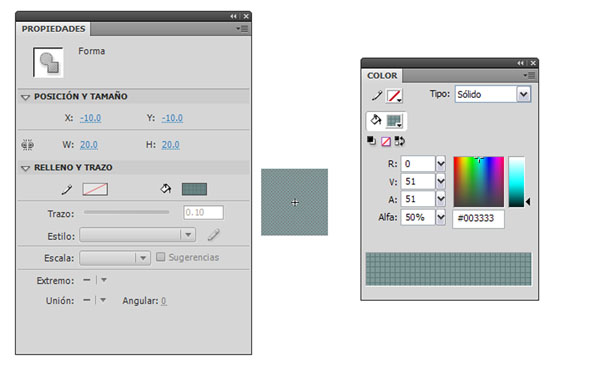Click the Alfa 50% input field
This screenshot has height=375, width=600.
coord(418,217)
